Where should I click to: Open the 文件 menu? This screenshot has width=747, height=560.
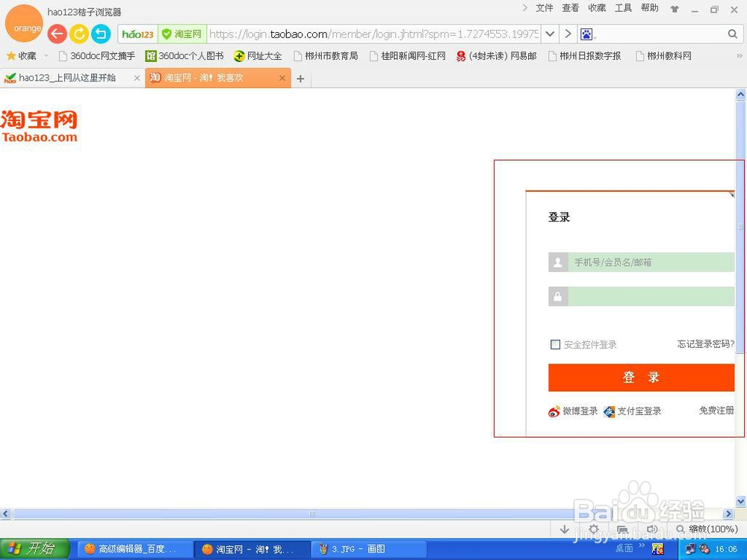(544, 8)
